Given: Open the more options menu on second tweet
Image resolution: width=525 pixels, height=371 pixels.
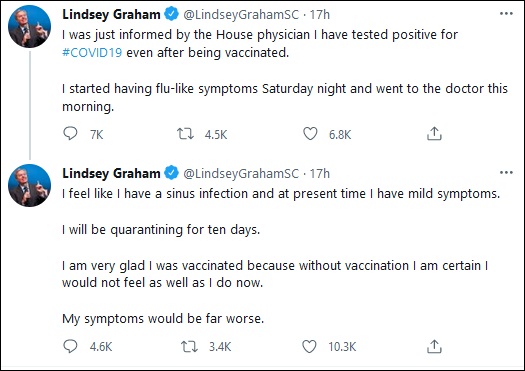Looking at the screenshot, I should click(x=506, y=173).
